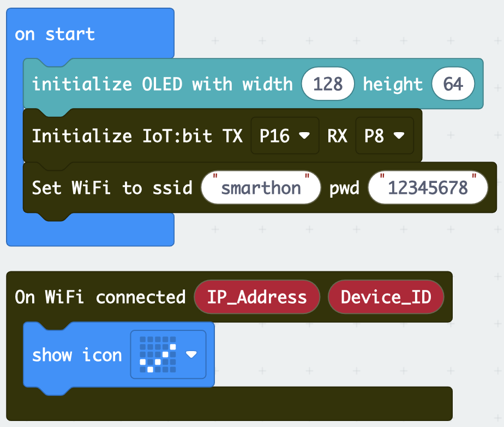504x427 pixels.
Task: Click the height label in OLED block
Action: point(393,84)
